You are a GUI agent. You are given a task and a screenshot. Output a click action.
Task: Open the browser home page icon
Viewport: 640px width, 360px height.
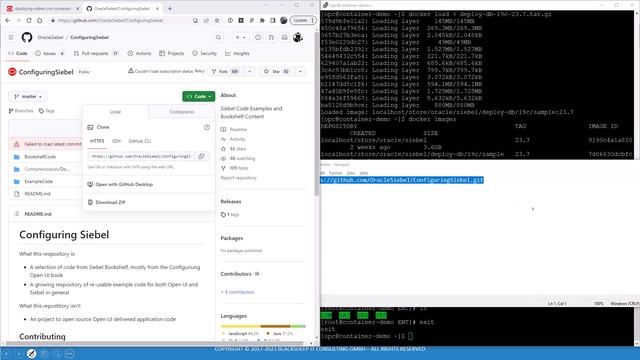pos(39,20)
